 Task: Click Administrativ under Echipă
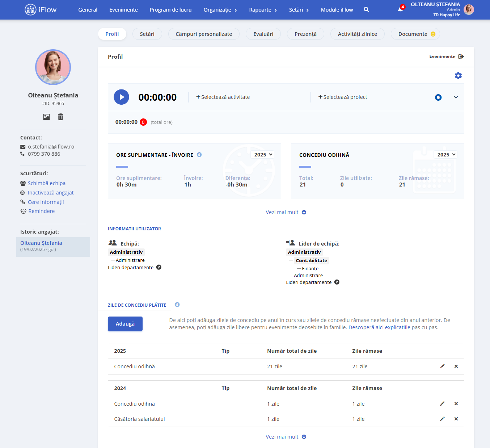[x=126, y=252]
